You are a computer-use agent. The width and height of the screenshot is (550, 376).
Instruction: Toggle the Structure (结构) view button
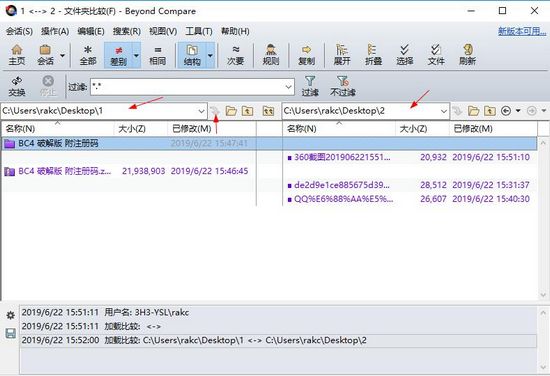[192, 55]
